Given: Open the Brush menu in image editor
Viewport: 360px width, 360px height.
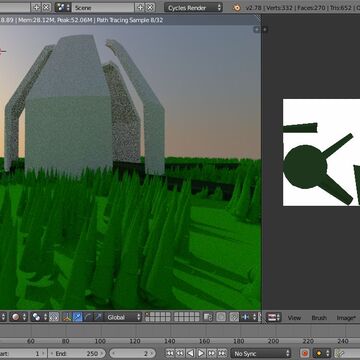Looking at the screenshot, I should coord(319,318).
